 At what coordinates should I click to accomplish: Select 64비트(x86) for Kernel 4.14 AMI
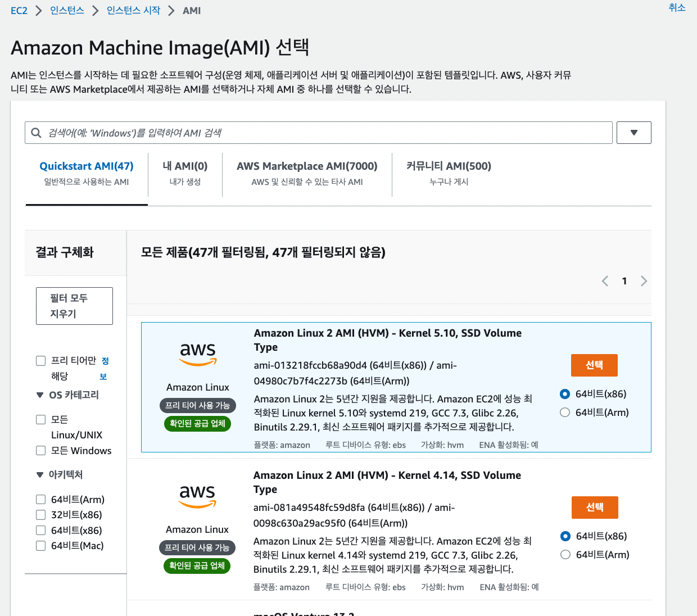565,536
